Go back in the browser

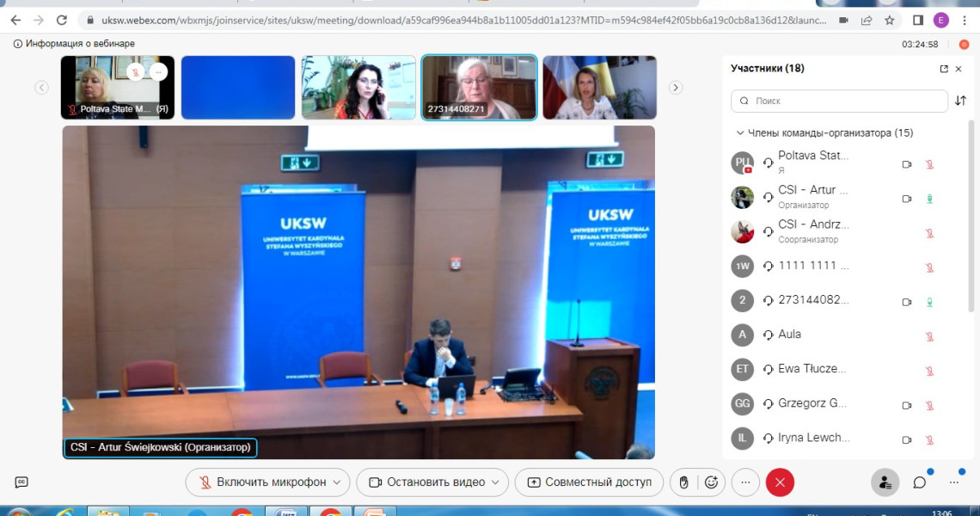click(16, 20)
